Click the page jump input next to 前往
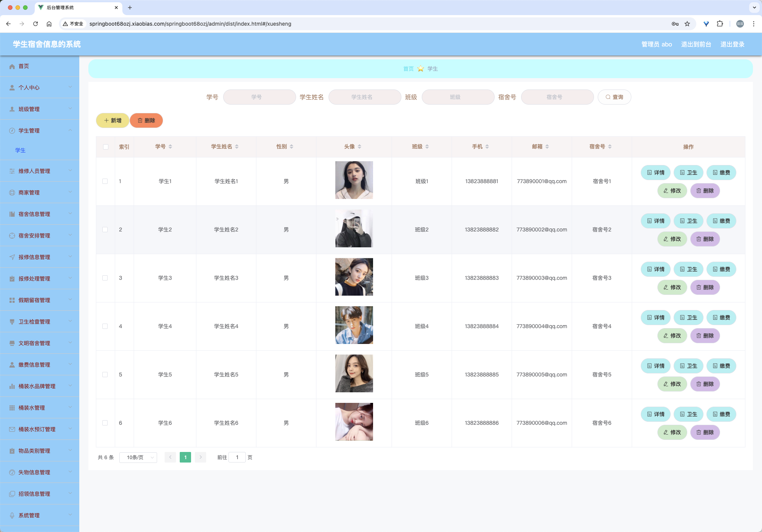762x532 pixels. (237, 457)
